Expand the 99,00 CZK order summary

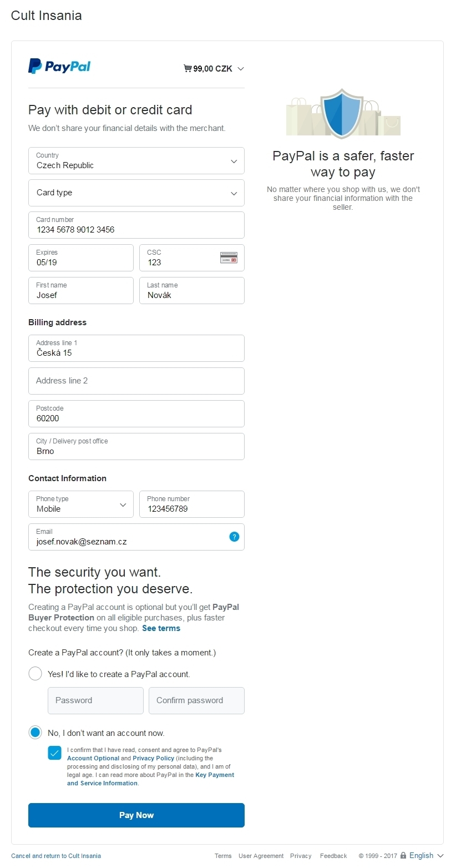pyautogui.click(x=214, y=69)
